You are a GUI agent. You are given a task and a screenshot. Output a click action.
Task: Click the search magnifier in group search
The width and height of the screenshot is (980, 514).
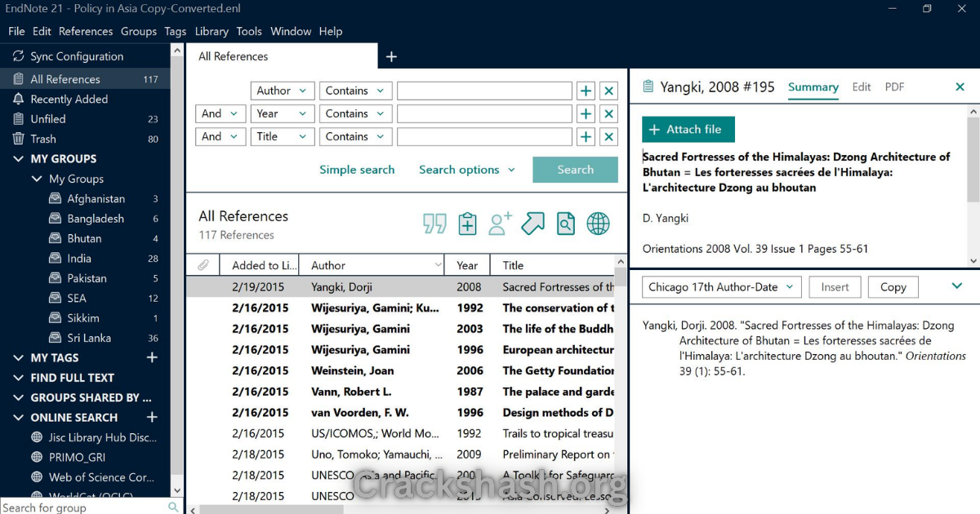coord(173,507)
